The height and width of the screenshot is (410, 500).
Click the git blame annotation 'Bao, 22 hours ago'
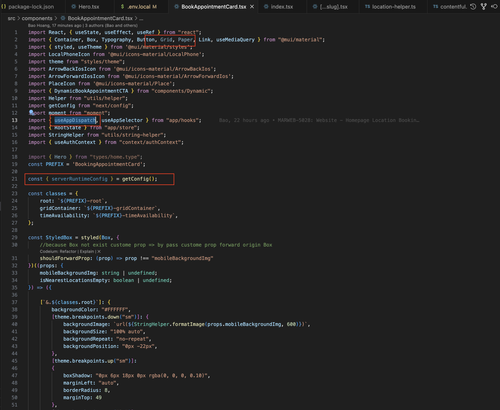244,120
